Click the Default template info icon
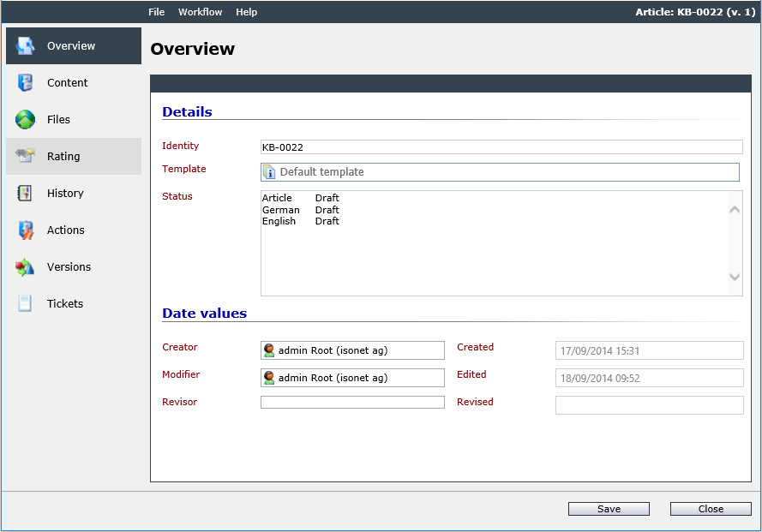Screen dimensions: 762x532 (269, 172)
